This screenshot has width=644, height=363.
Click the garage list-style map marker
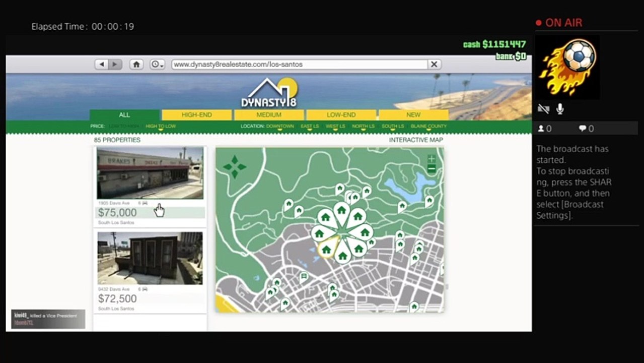(x=304, y=277)
